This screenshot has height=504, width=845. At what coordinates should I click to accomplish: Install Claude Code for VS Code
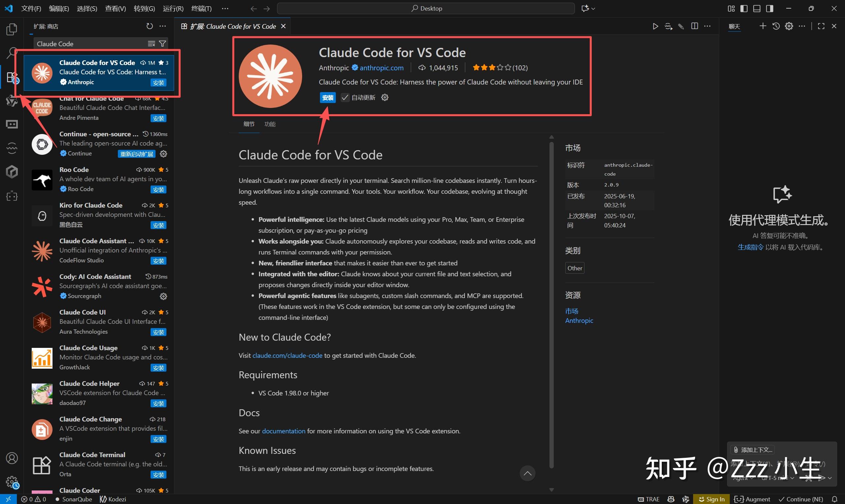tap(328, 98)
